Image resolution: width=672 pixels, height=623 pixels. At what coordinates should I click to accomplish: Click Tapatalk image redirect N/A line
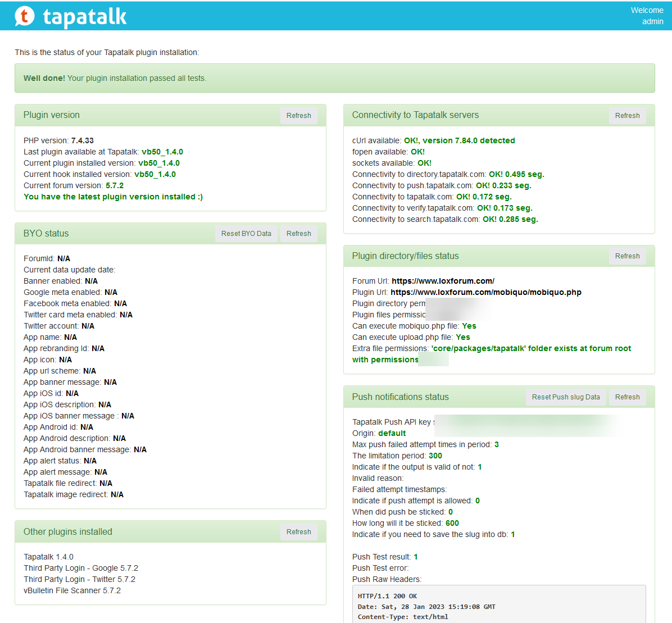[x=73, y=494]
